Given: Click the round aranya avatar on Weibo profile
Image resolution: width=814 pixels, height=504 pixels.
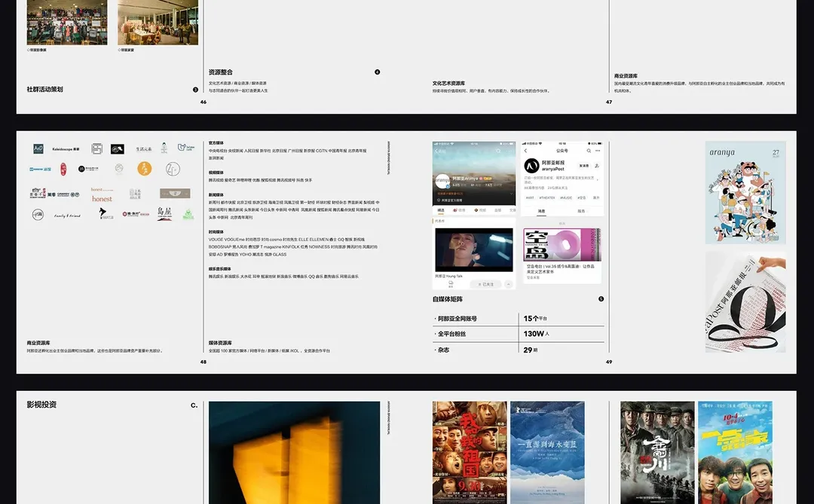Looking at the screenshot, I should [x=442, y=181].
